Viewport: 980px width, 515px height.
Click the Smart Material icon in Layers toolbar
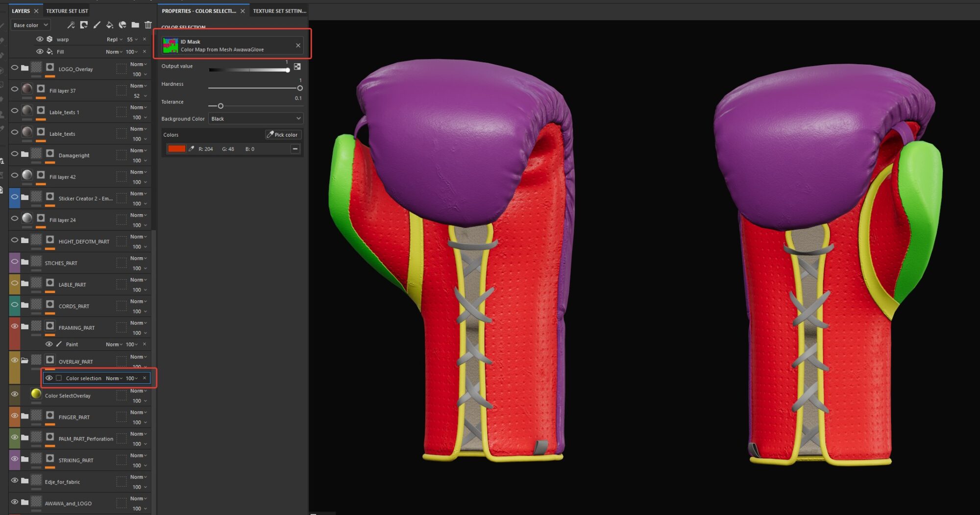122,25
